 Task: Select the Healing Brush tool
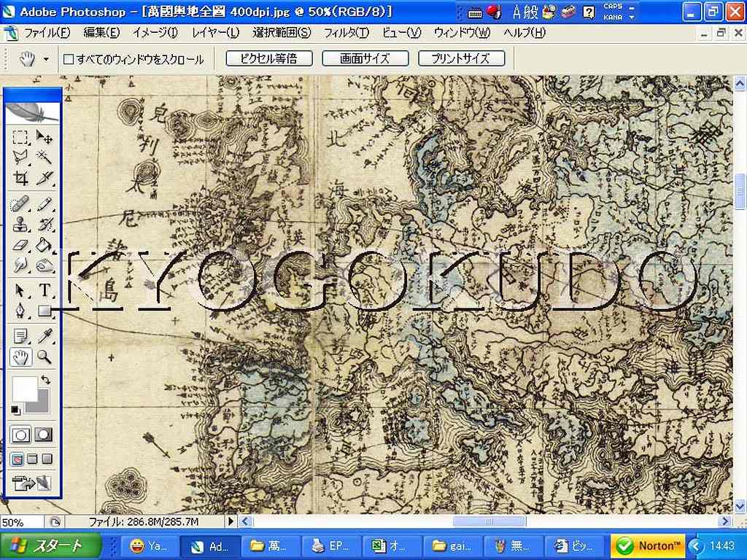[20, 204]
